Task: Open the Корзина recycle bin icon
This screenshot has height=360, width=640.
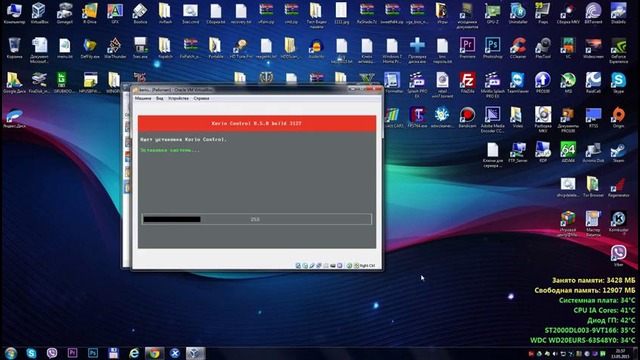Action: click(14, 48)
